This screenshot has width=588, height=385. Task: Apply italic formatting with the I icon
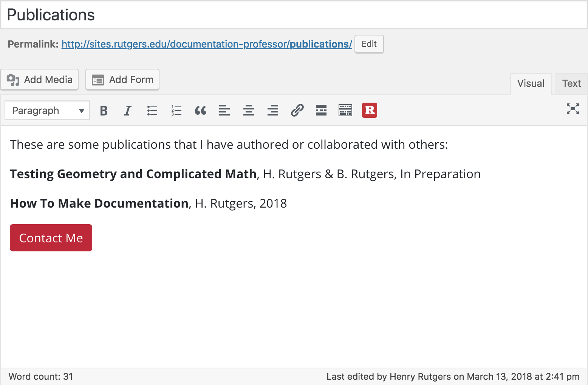coord(128,111)
